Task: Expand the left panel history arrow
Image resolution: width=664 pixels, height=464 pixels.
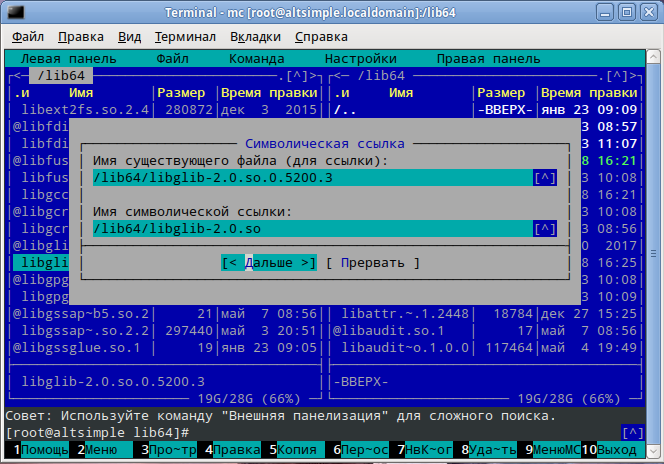Action: point(296,76)
